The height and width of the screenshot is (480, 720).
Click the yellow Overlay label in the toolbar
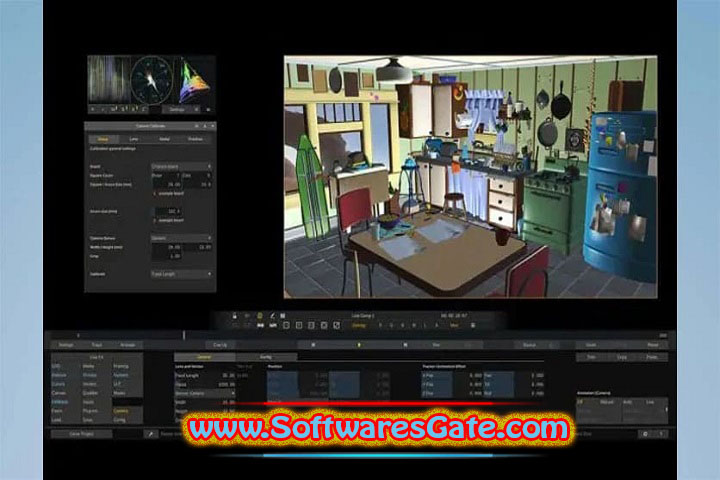point(359,325)
